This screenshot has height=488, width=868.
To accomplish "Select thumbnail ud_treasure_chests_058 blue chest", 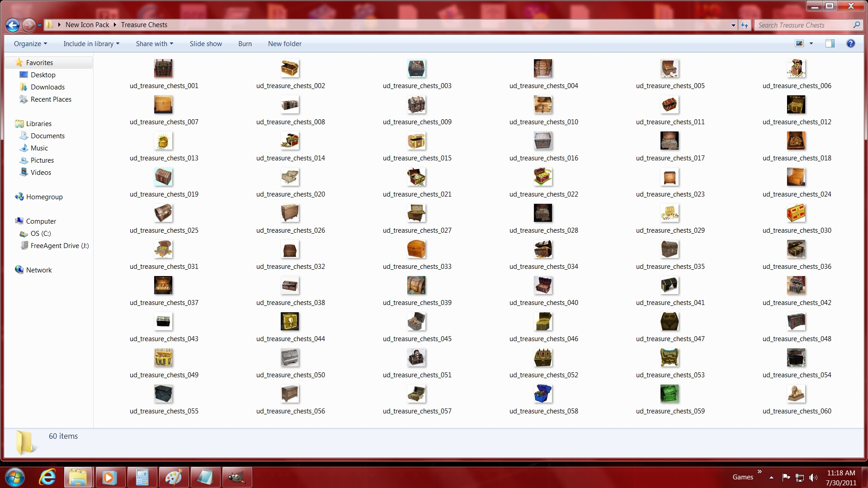I will [x=543, y=394].
